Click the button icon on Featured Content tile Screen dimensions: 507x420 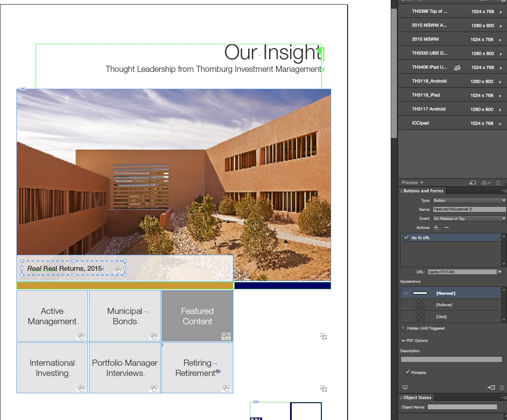pyautogui.click(x=226, y=336)
